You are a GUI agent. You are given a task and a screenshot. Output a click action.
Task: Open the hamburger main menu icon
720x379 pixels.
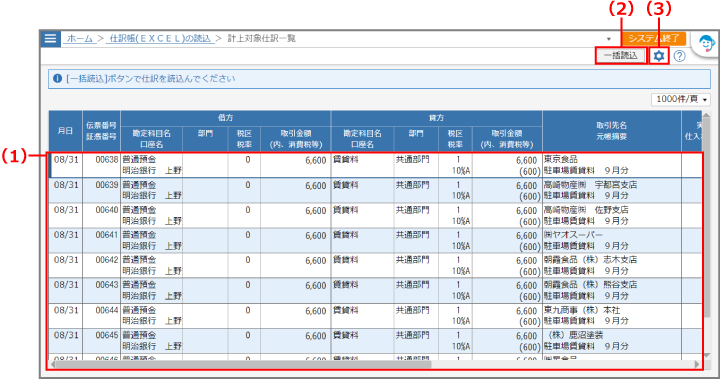point(51,39)
